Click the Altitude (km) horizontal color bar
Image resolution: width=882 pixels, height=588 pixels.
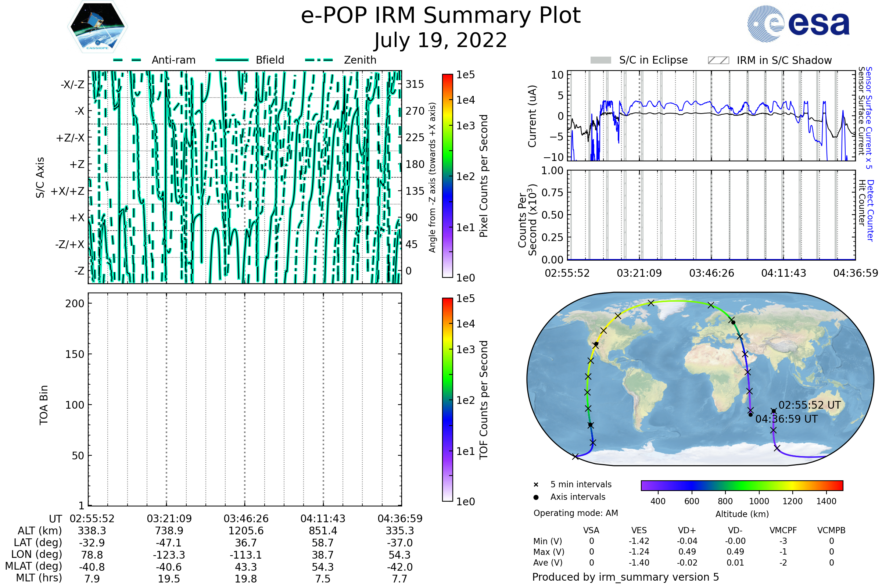click(742, 485)
